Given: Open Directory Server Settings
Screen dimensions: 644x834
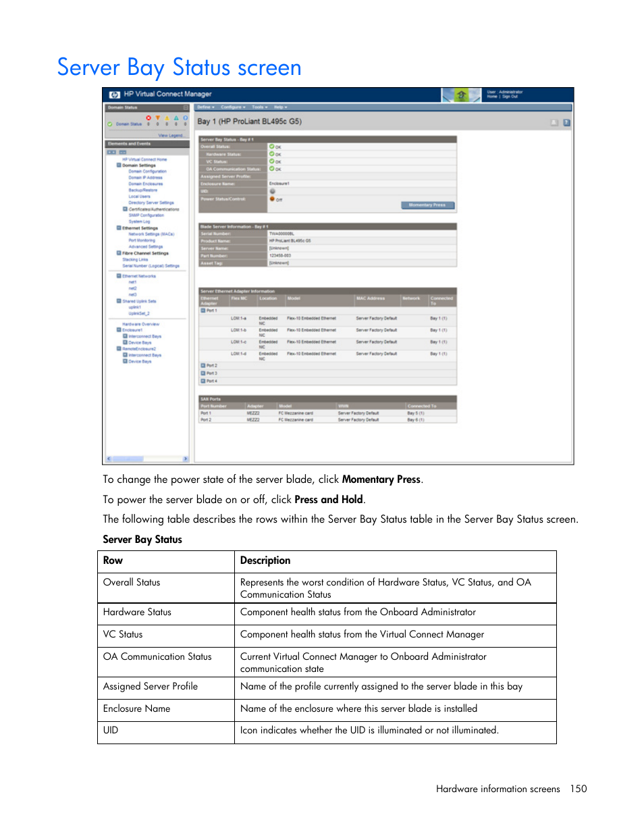Looking at the screenshot, I should tap(151, 203).
